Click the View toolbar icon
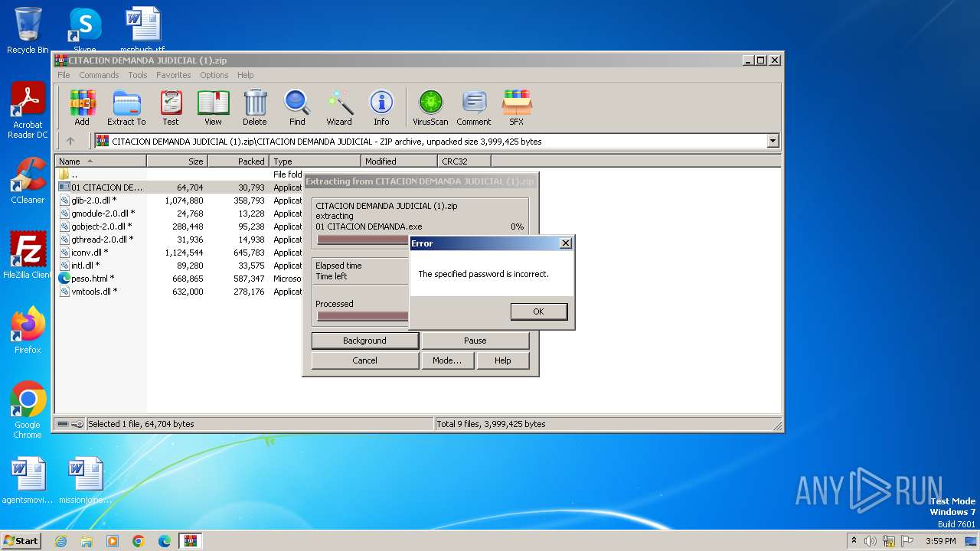The height and width of the screenshot is (551, 980). click(213, 107)
